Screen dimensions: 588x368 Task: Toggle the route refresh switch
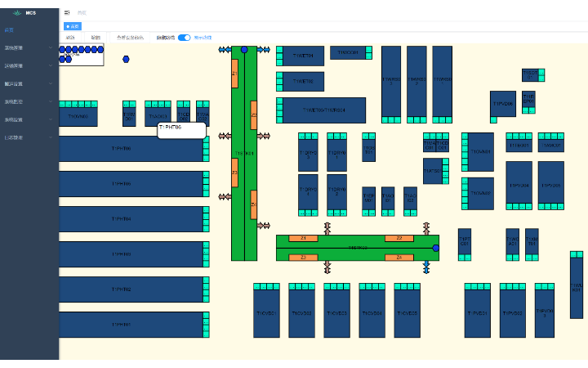tap(184, 38)
